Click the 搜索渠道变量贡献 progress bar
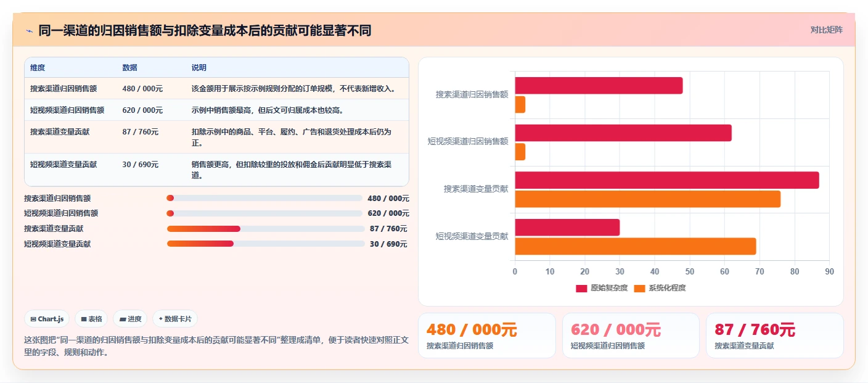Screen dimensions: 868x383 click(x=266, y=228)
